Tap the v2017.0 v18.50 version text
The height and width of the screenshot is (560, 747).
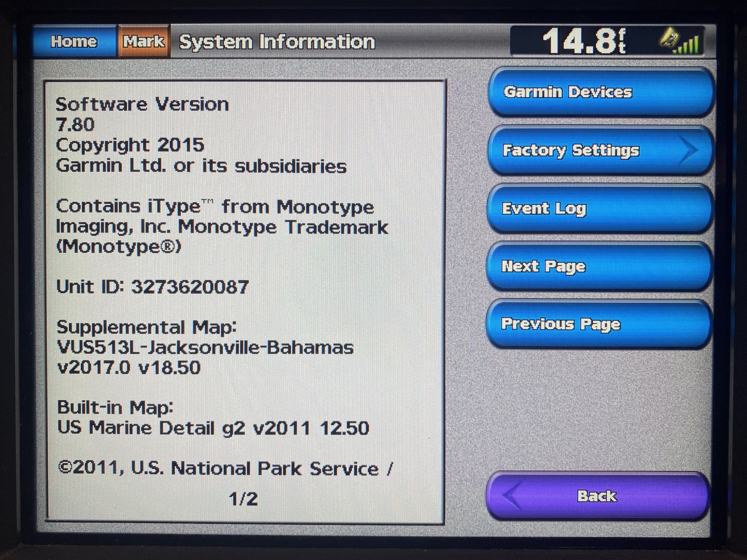tap(129, 367)
